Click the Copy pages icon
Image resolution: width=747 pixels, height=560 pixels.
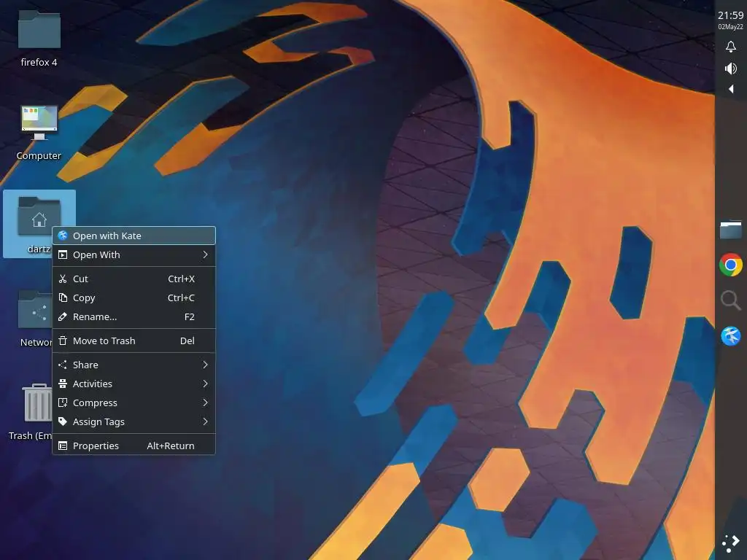coord(63,297)
